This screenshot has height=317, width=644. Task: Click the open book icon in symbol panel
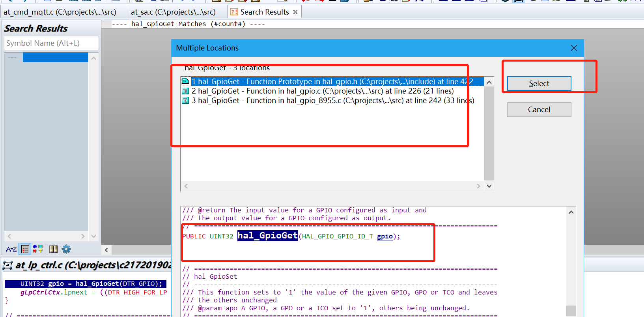[54, 249]
